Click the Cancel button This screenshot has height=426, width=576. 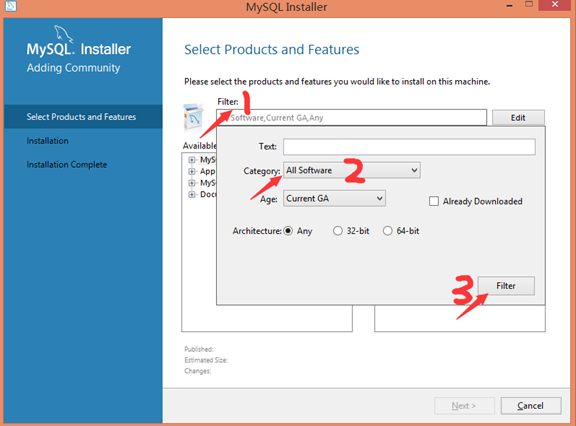pyautogui.click(x=531, y=406)
